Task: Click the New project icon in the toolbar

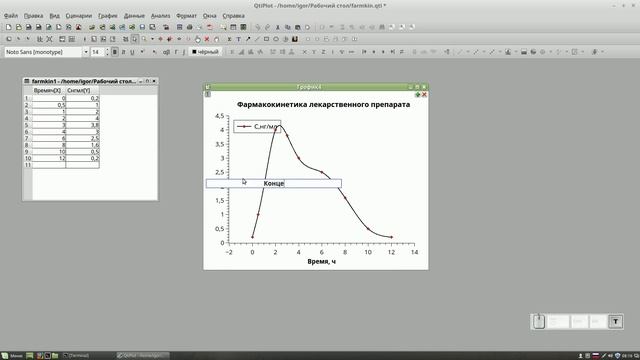Action: tap(9, 27)
